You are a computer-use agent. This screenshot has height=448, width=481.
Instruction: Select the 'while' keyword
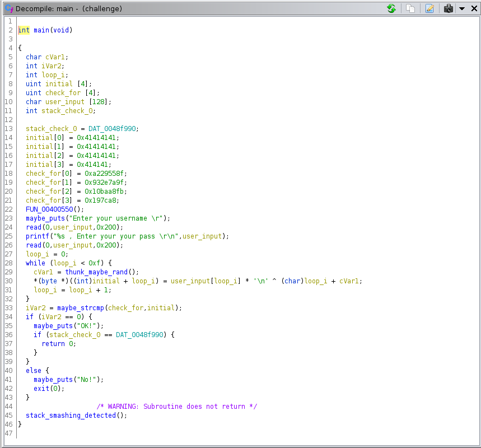(x=36, y=263)
